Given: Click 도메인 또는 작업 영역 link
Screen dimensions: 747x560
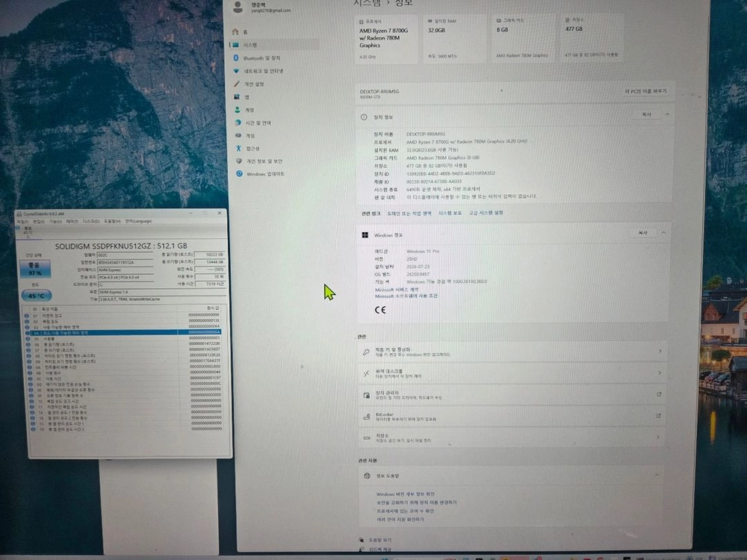Looking at the screenshot, I should pyautogui.click(x=409, y=214).
